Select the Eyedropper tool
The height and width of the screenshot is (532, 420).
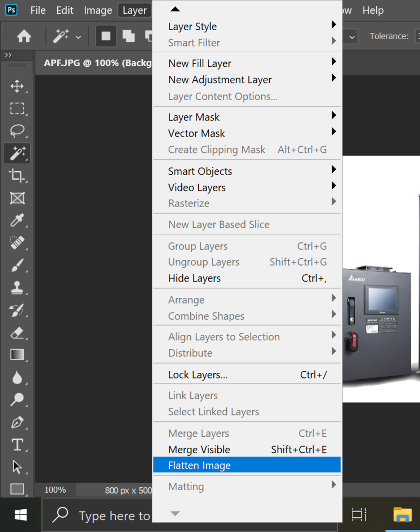pos(17,220)
